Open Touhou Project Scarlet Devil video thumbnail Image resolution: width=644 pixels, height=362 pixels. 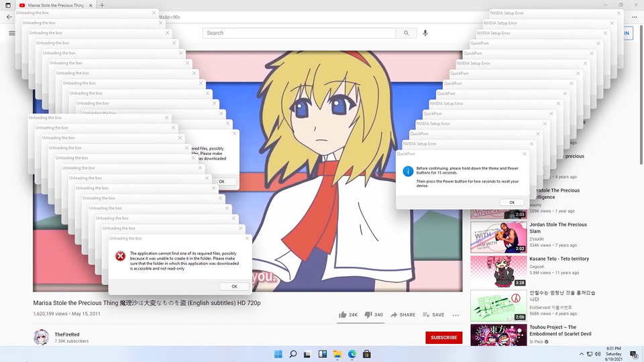pos(498,335)
